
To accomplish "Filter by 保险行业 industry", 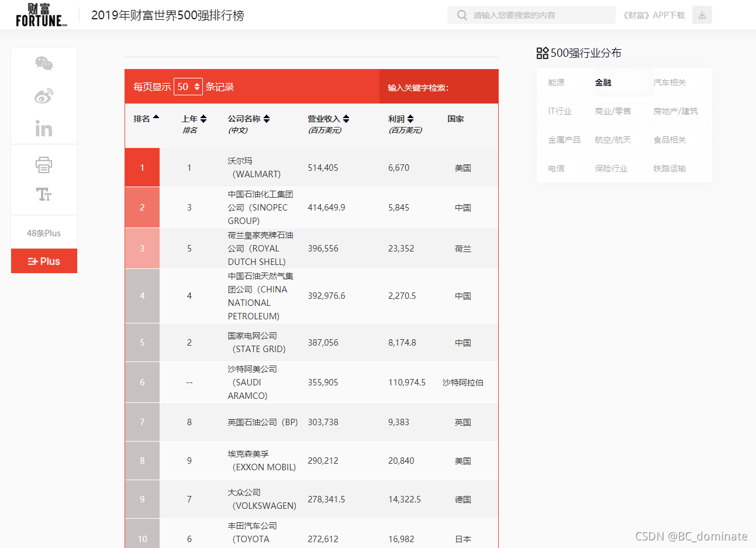I will point(611,168).
